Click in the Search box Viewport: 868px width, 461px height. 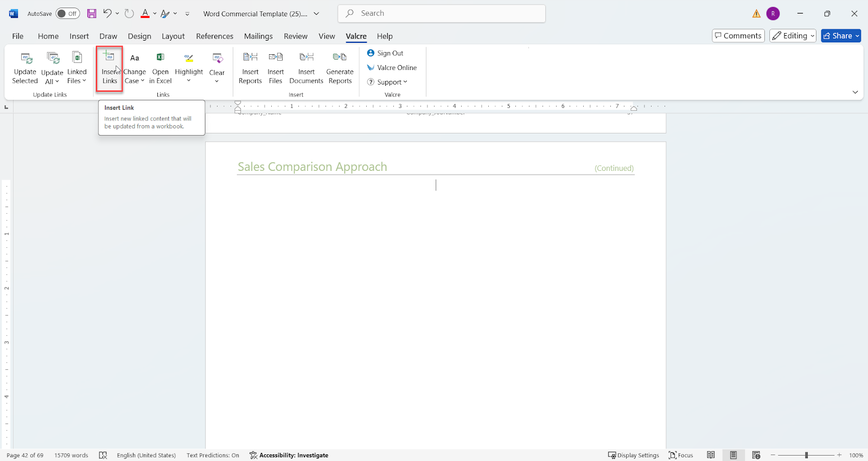pyautogui.click(x=442, y=14)
